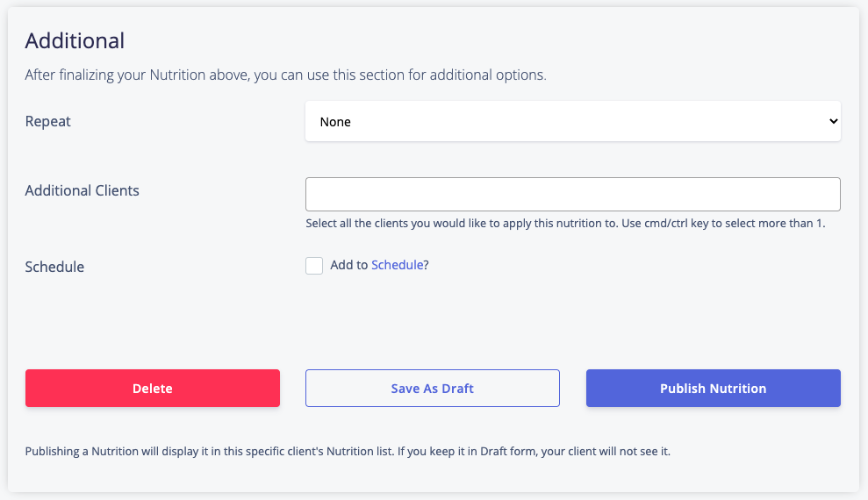The width and height of the screenshot is (868, 500).
Task: Click the Publishing a Nutrition footer note
Action: tap(348, 452)
